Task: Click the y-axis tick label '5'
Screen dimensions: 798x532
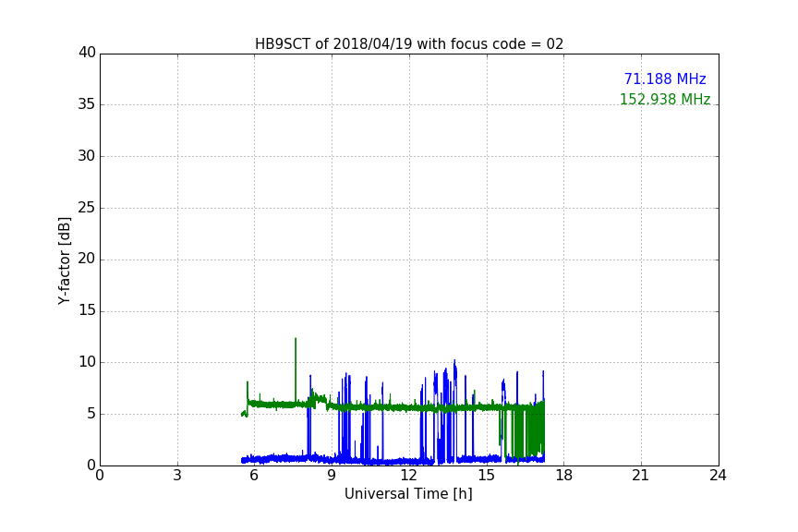Action: coord(91,414)
